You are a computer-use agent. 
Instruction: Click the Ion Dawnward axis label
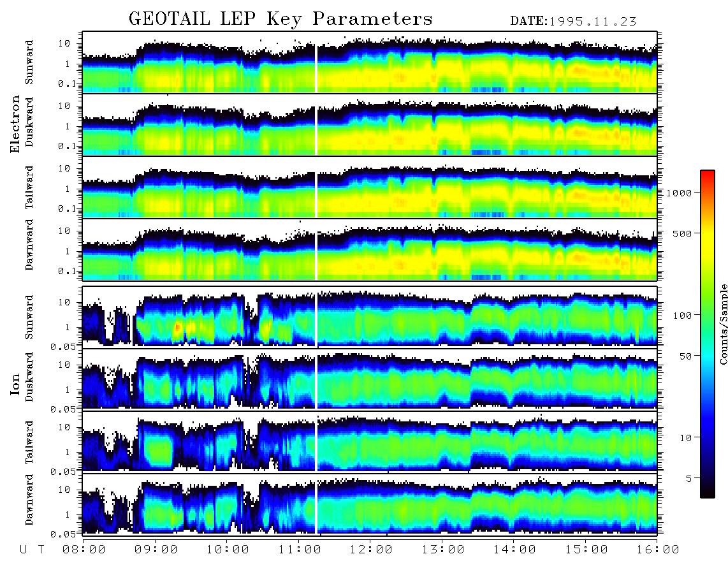[29, 500]
